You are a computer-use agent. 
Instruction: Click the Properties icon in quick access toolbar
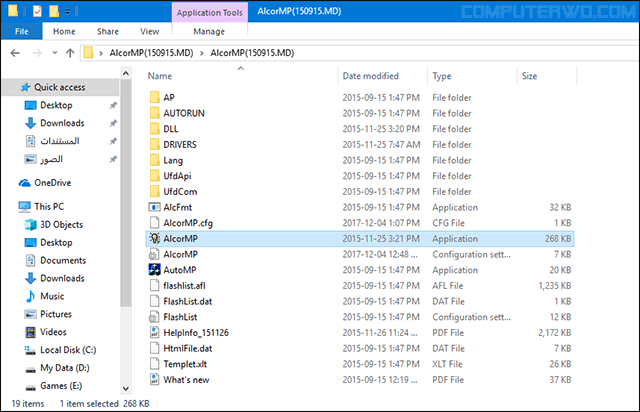pos(37,11)
